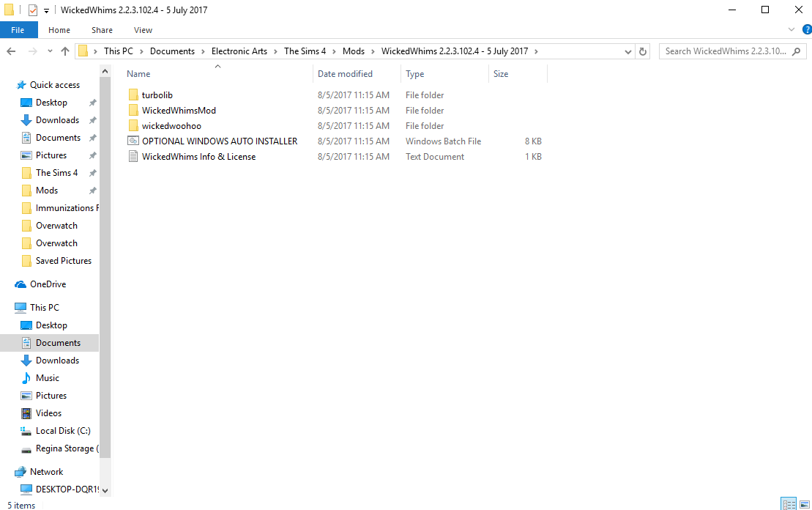
Task: Open Videos under This PC
Action: click(x=48, y=413)
